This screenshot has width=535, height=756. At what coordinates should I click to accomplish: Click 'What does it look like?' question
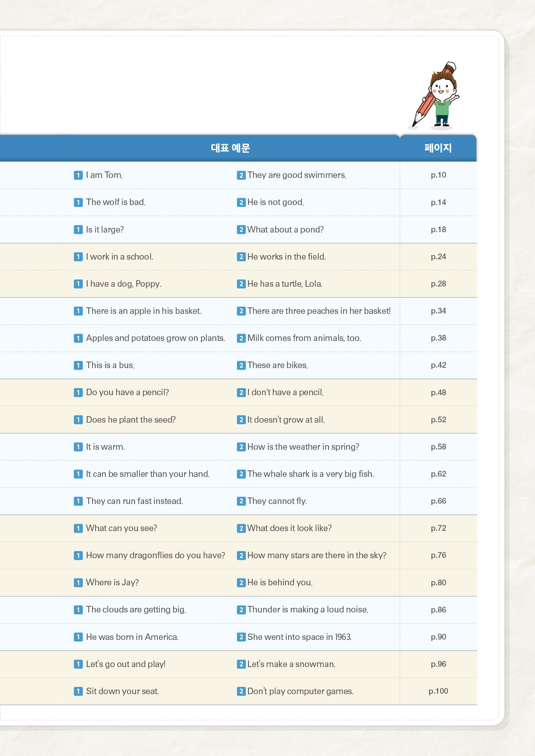click(x=290, y=528)
